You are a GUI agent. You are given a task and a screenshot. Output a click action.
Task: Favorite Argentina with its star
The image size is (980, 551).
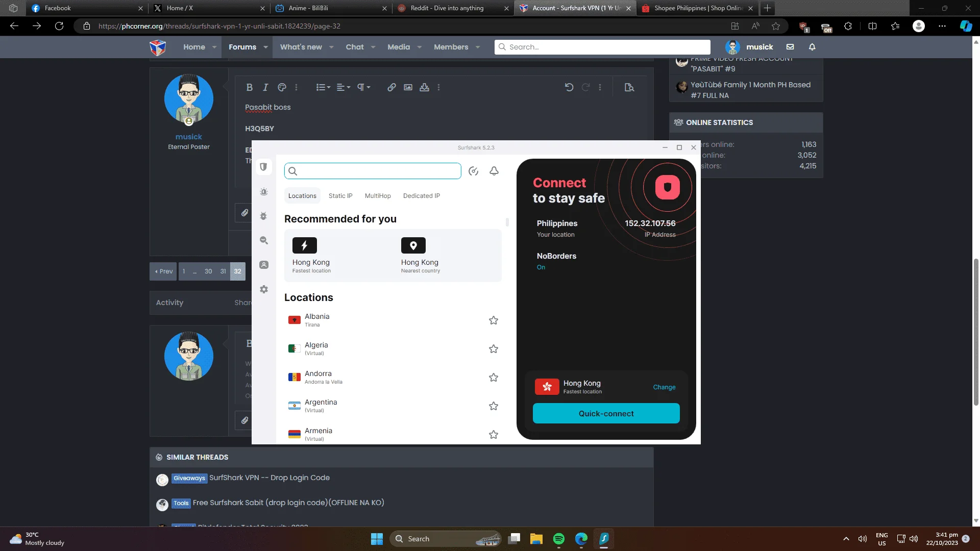(x=494, y=406)
